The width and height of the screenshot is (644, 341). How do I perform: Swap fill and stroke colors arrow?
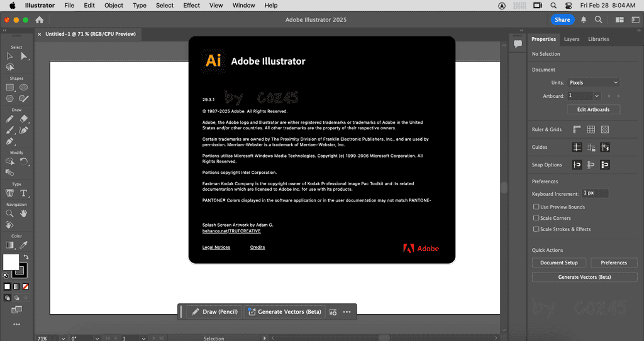click(26, 257)
